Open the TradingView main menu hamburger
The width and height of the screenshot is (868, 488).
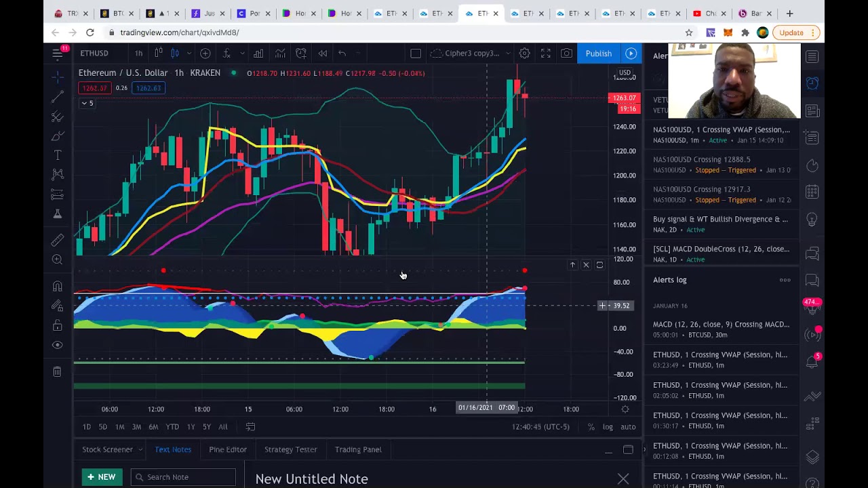pyautogui.click(x=58, y=53)
